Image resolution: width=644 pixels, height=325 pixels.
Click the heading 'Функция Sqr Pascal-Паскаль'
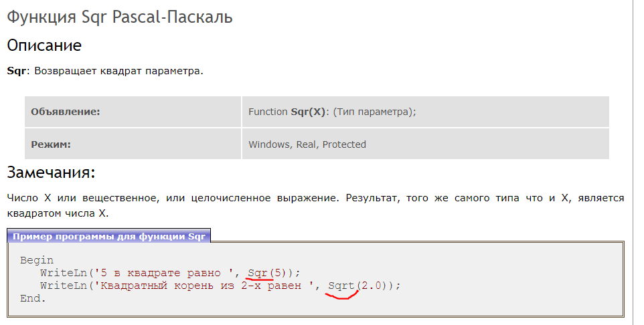120,17
